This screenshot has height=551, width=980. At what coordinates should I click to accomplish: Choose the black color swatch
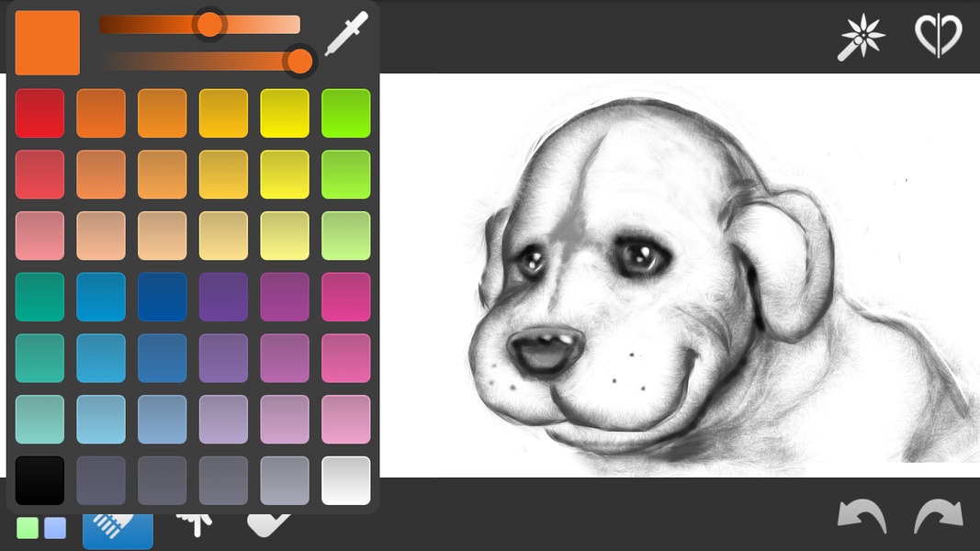coord(39,480)
